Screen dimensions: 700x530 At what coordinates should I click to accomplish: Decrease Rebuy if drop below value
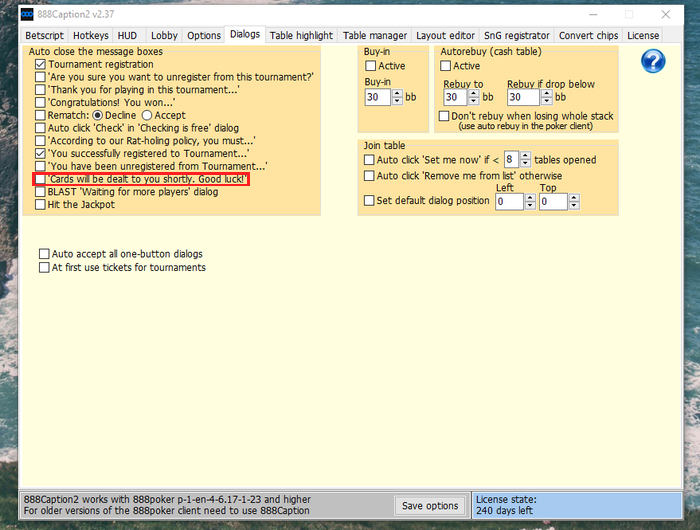[546, 101]
